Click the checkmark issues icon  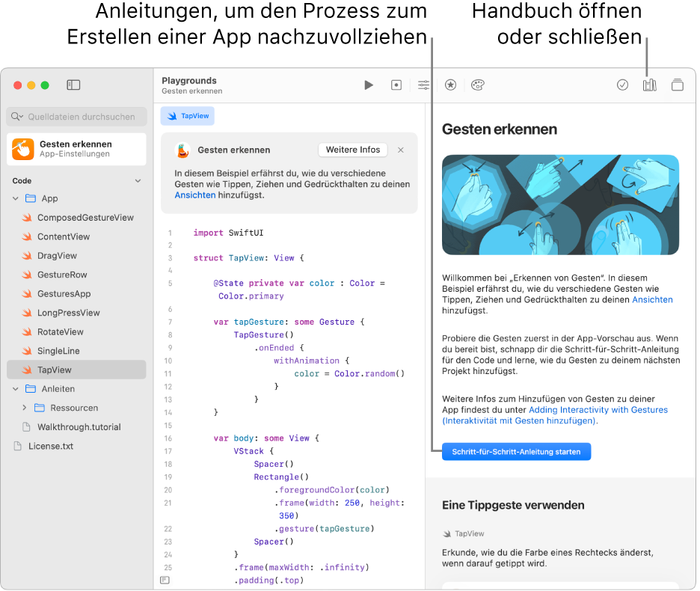tap(622, 85)
